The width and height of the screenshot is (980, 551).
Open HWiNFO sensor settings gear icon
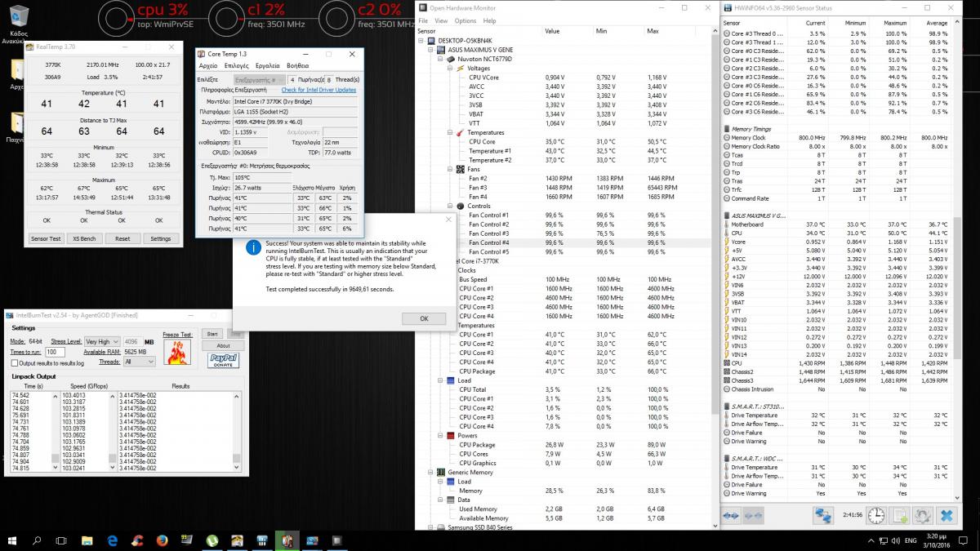922,515
